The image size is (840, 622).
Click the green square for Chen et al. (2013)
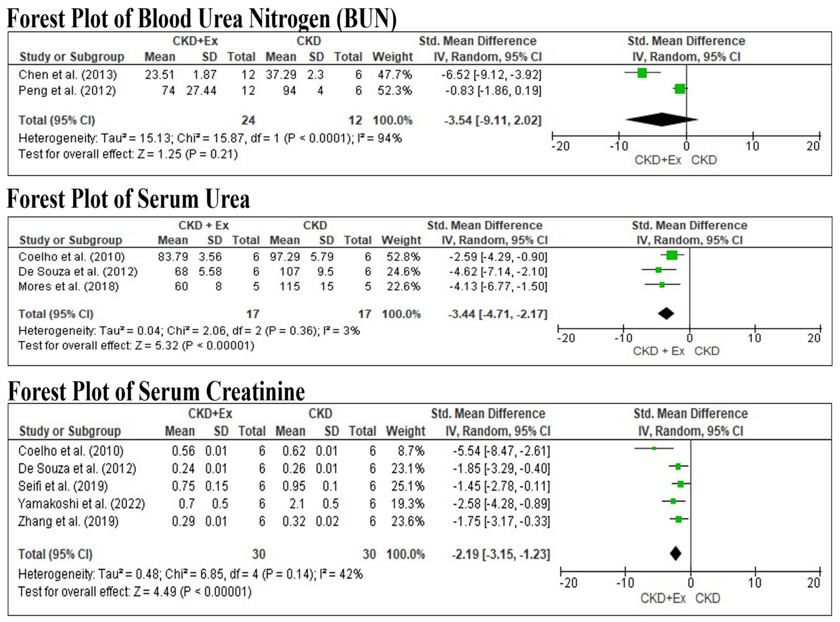642,73
